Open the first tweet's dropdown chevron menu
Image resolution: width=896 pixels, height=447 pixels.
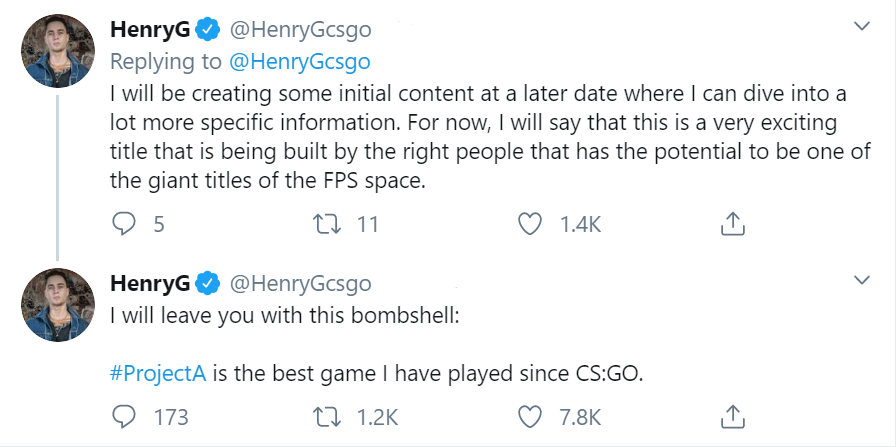pyautogui.click(x=861, y=24)
